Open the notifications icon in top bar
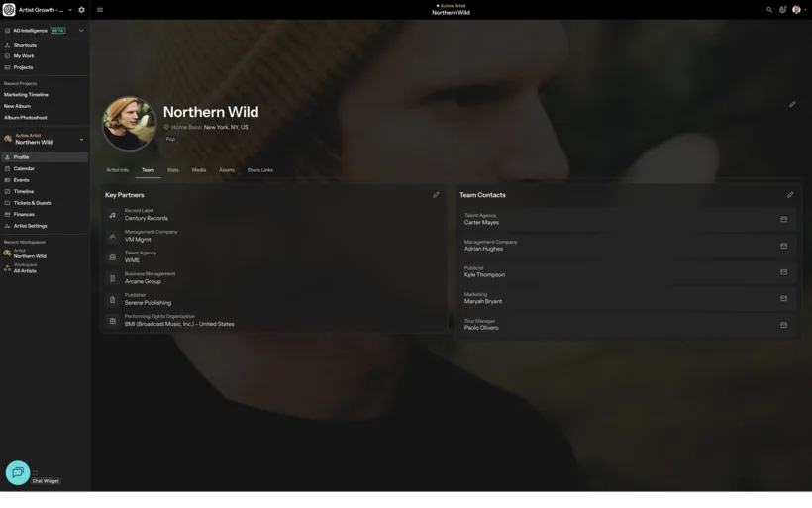Viewport: 812px width, 508px height. tap(783, 10)
